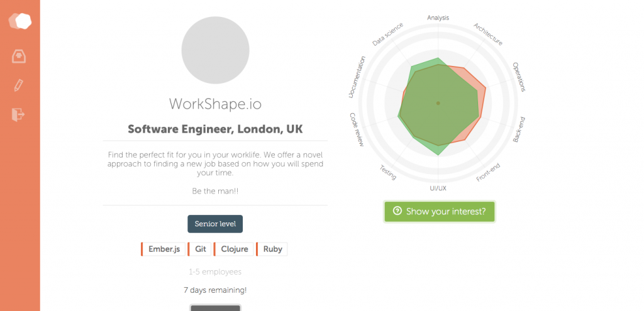
Task: Select the Clojure skill tag
Action: (234, 249)
